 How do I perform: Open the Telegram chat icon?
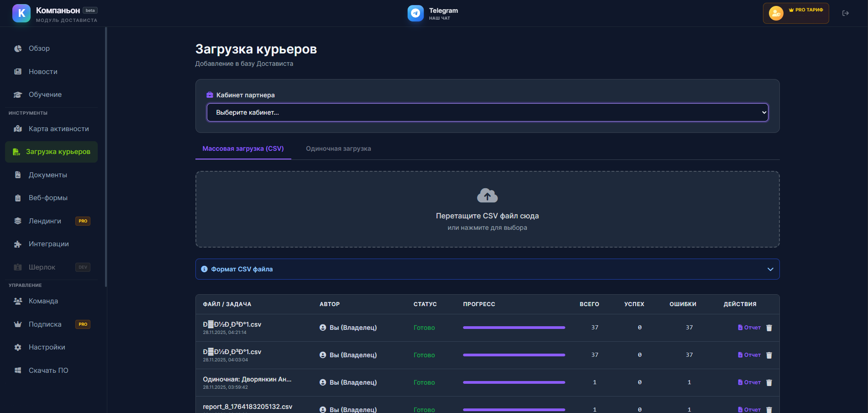point(416,13)
